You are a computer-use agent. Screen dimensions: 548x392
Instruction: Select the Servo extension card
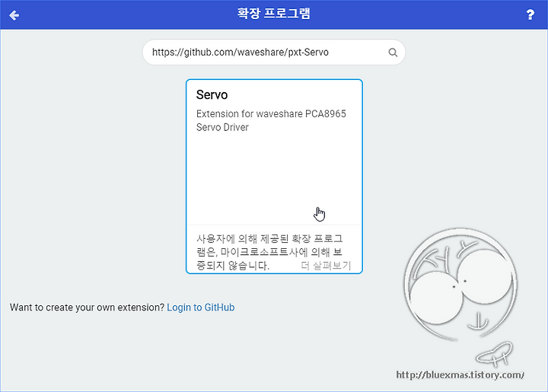coord(274,177)
